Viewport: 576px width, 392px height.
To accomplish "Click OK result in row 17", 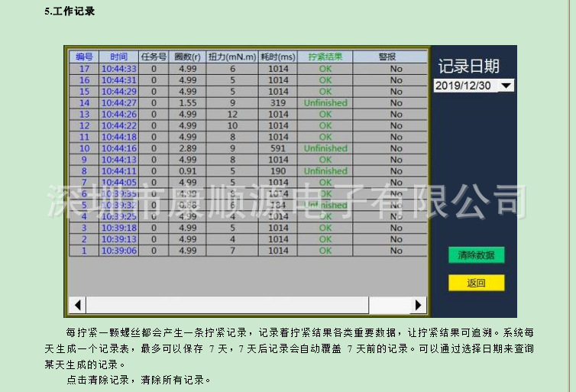I will [x=325, y=69].
